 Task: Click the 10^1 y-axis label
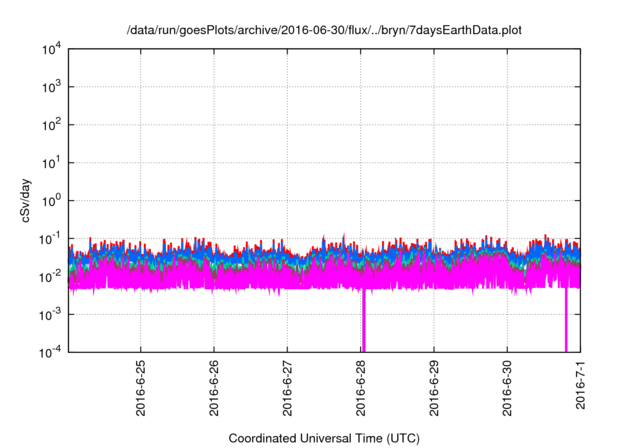coord(51,163)
